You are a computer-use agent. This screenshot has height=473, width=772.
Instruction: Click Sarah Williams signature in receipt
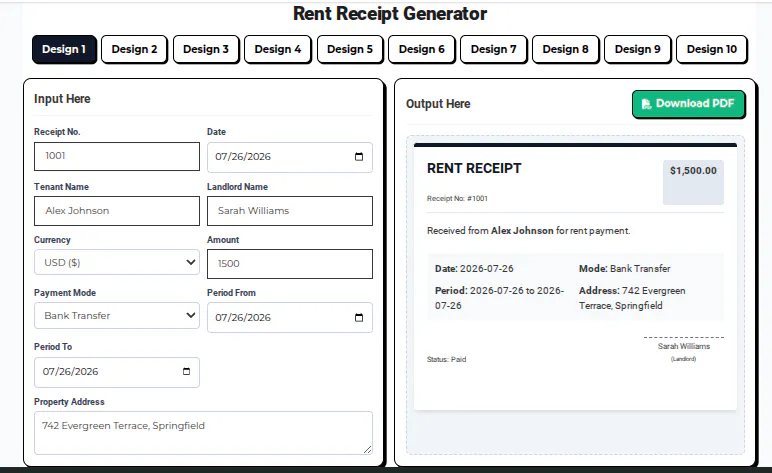pos(684,346)
